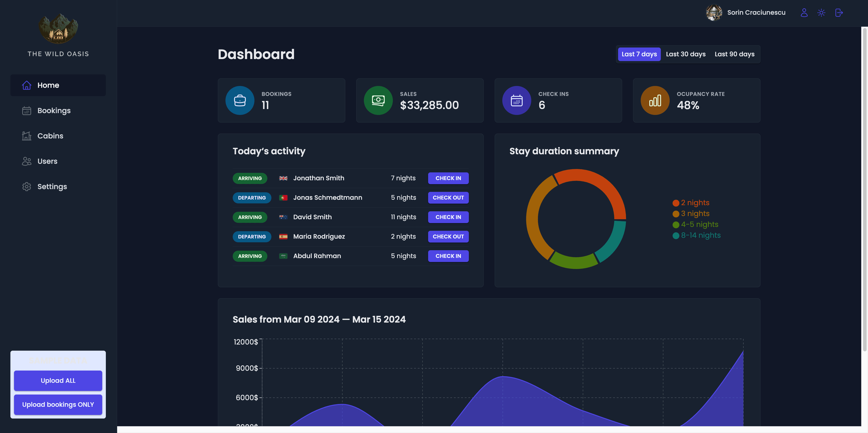
Task: Click DEPARTING tag for Jonas Schmedtmann
Action: (x=252, y=198)
